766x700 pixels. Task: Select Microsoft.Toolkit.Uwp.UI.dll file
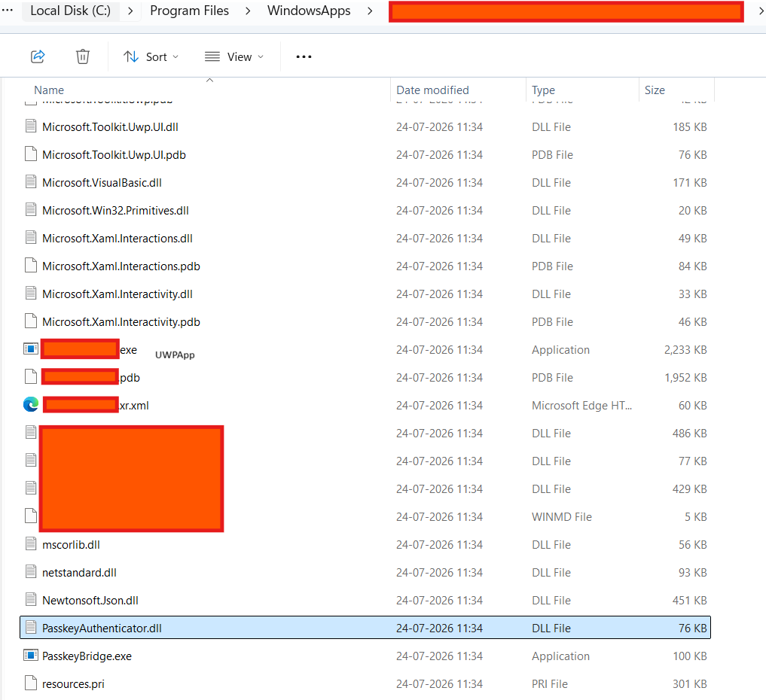point(365,127)
